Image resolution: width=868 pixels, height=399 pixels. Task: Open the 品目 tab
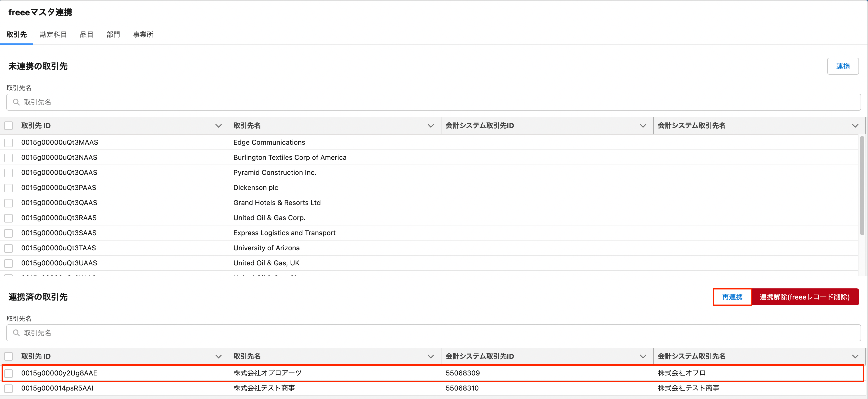click(86, 34)
